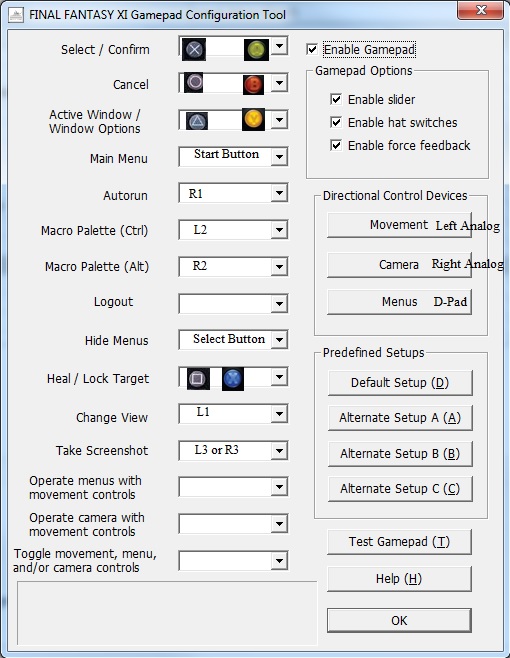Open the Main Menu dropdown arrow

(x=279, y=157)
